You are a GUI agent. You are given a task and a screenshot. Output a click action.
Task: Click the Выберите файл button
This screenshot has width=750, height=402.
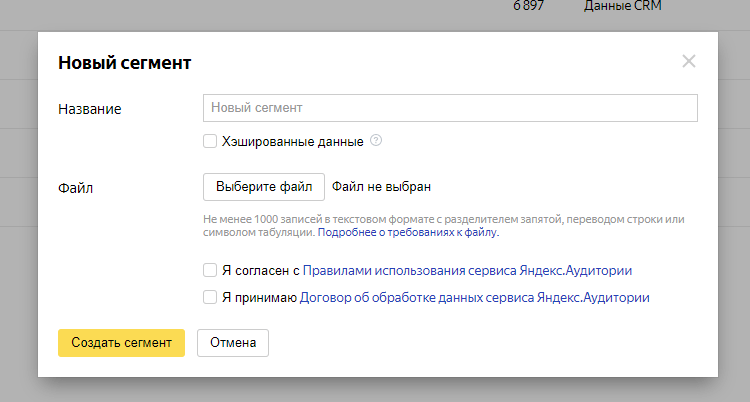[264, 187]
